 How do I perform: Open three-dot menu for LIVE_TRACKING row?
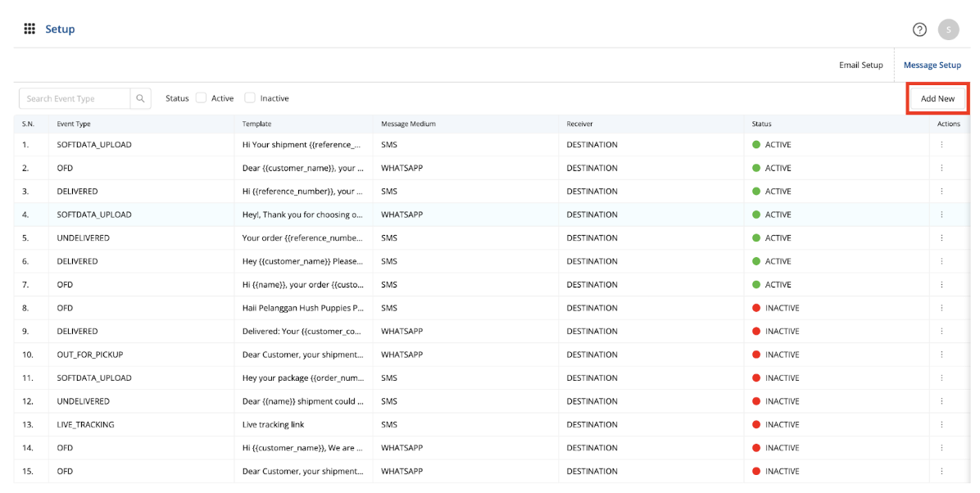click(941, 425)
